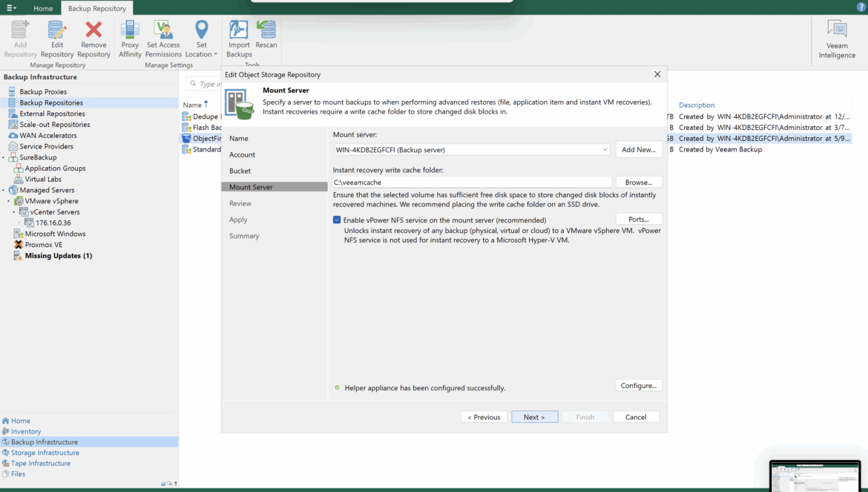Viewport: 868px width, 492px height.
Task: Select the Flash Bac repository row
Action: coord(202,128)
